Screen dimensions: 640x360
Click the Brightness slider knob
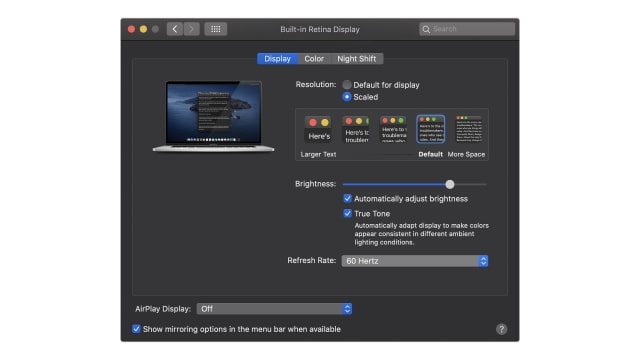click(x=450, y=184)
